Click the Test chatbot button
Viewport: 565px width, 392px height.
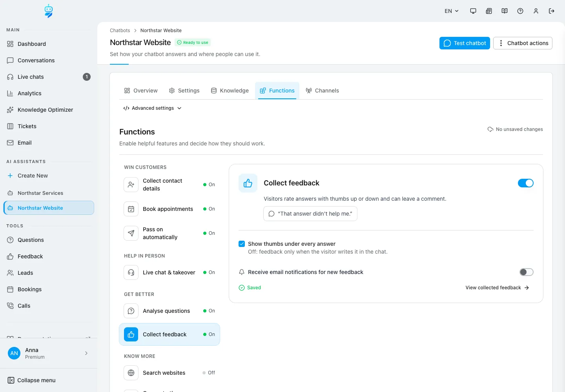(465, 43)
